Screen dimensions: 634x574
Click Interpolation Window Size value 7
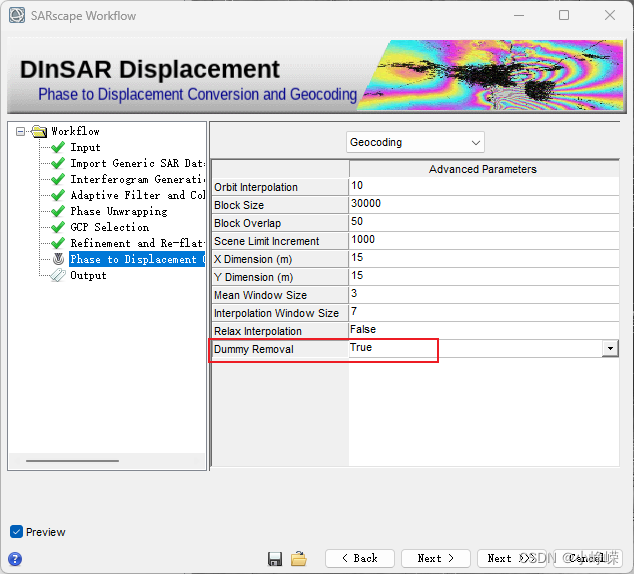coord(484,312)
